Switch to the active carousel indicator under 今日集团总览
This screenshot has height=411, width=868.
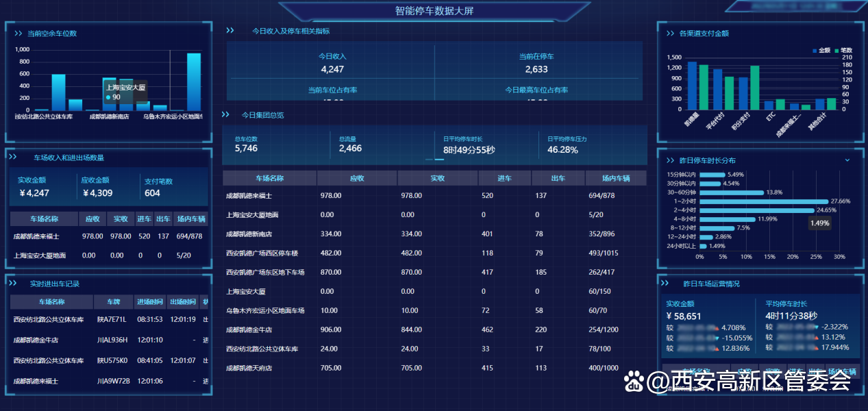point(440,160)
